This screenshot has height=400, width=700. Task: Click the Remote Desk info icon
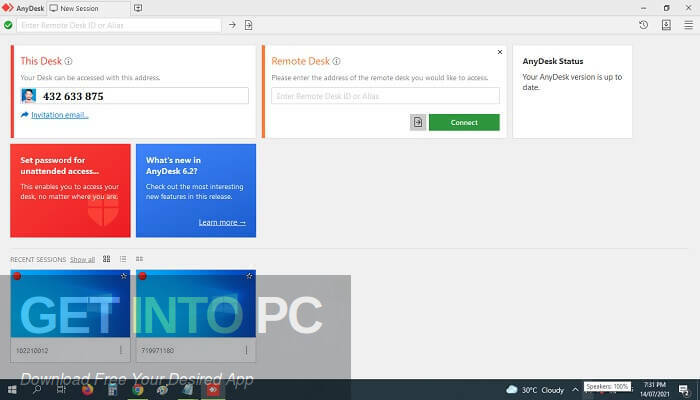coord(336,61)
